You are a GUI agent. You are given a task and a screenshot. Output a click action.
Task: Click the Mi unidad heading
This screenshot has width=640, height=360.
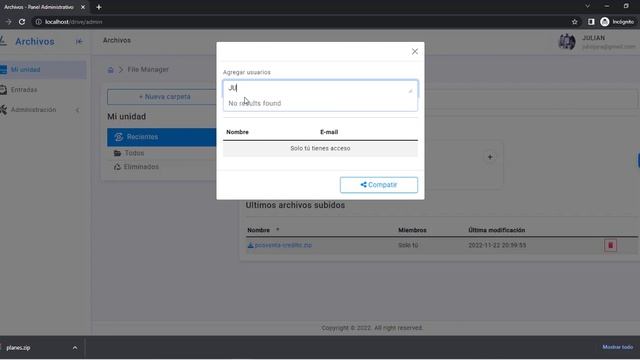coord(127,117)
